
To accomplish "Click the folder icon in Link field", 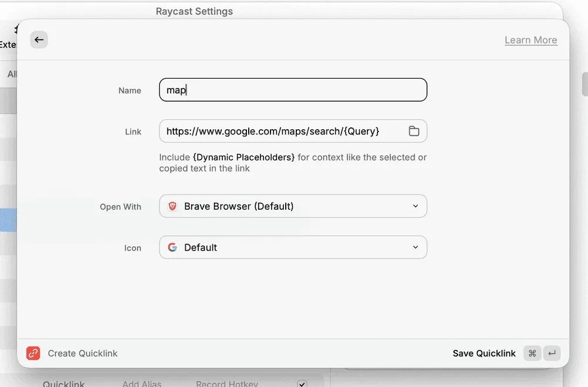I will coord(414,131).
